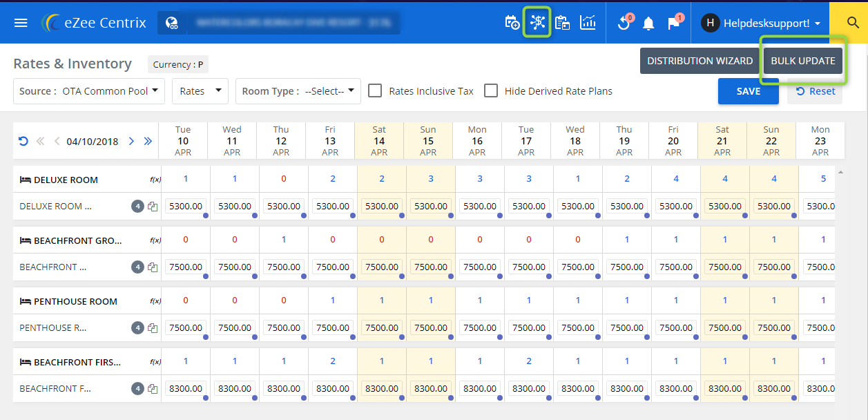Open the Room Type --Select-- dropdown
The height and width of the screenshot is (420, 868).
tap(298, 91)
